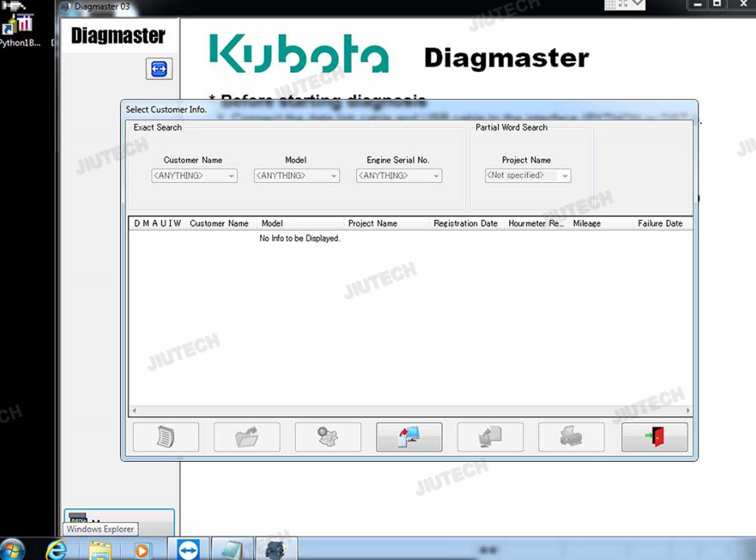Image resolution: width=756 pixels, height=560 pixels.
Task: Open TeamViewer from the taskbar
Action: coord(188,549)
